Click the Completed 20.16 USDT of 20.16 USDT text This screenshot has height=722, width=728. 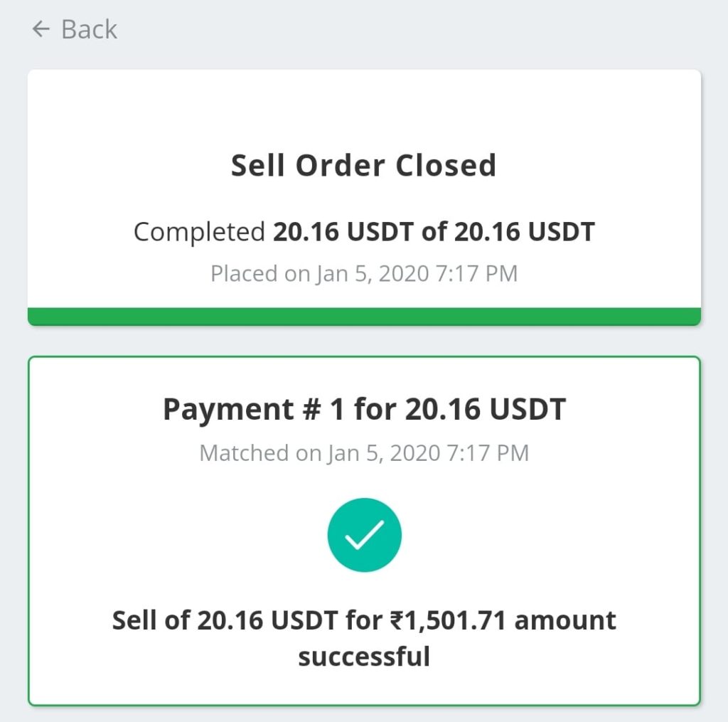[364, 232]
